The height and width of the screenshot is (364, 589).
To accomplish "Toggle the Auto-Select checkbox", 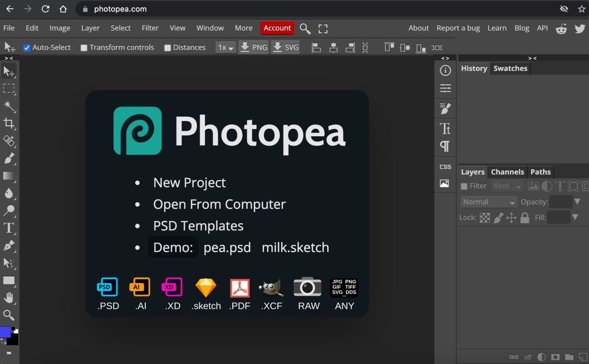I will (x=27, y=47).
